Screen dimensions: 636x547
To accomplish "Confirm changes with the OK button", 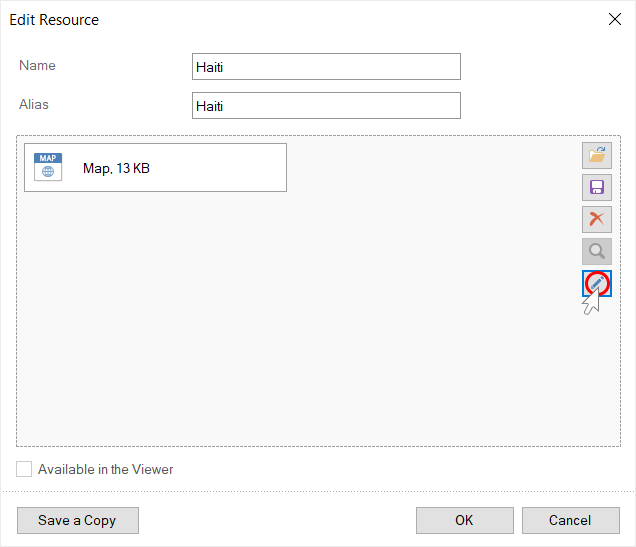I will [464, 520].
